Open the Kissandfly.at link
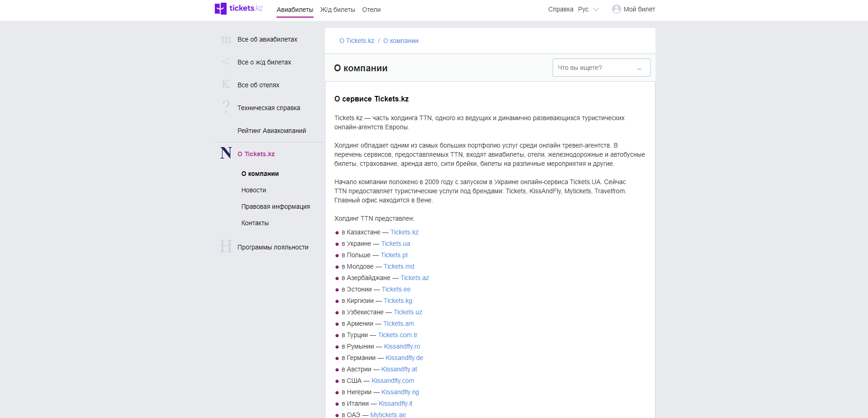The height and width of the screenshot is (418, 868). (399, 369)
